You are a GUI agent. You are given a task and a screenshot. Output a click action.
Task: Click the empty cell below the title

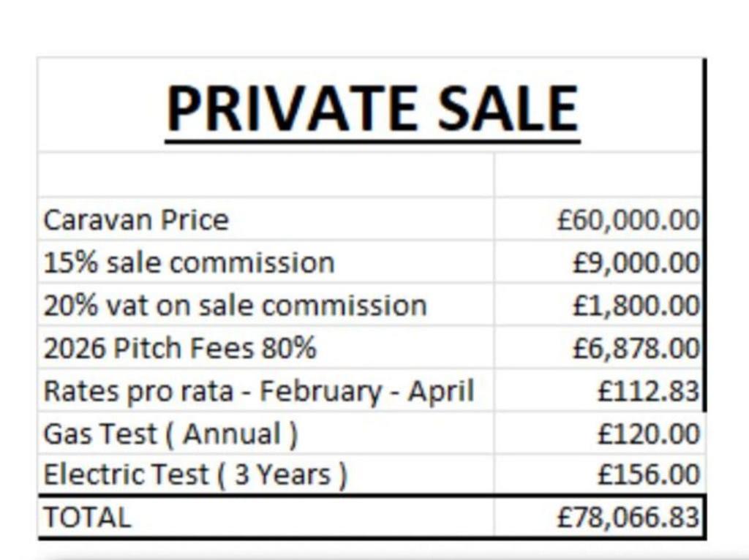click(x=266, y=174)
